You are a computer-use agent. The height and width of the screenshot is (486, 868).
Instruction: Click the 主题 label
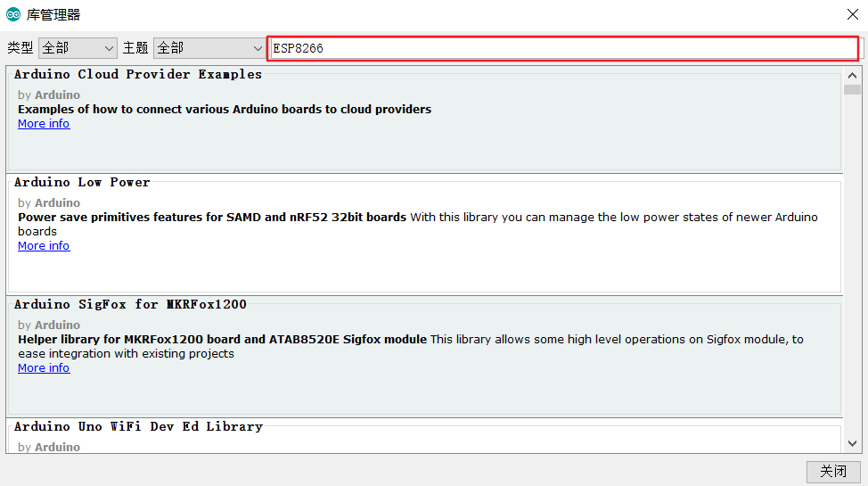[x=135, y=48]
